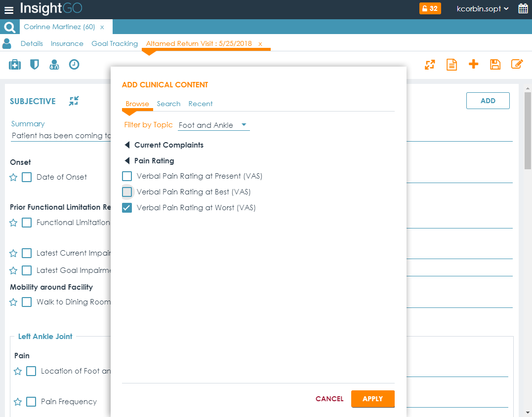Open the hamburger main menu
Screen dimensions: 532x417
pos(9,9)
